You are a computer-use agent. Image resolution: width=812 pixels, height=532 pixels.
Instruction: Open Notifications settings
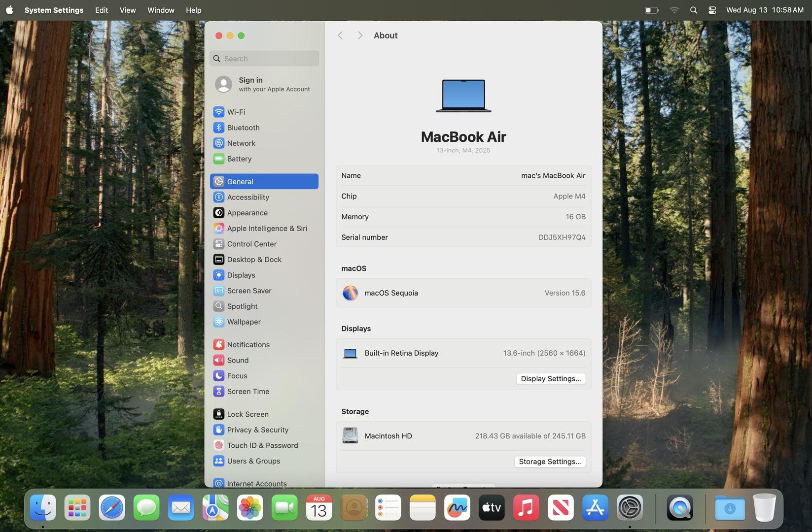[x=264, y=345]
